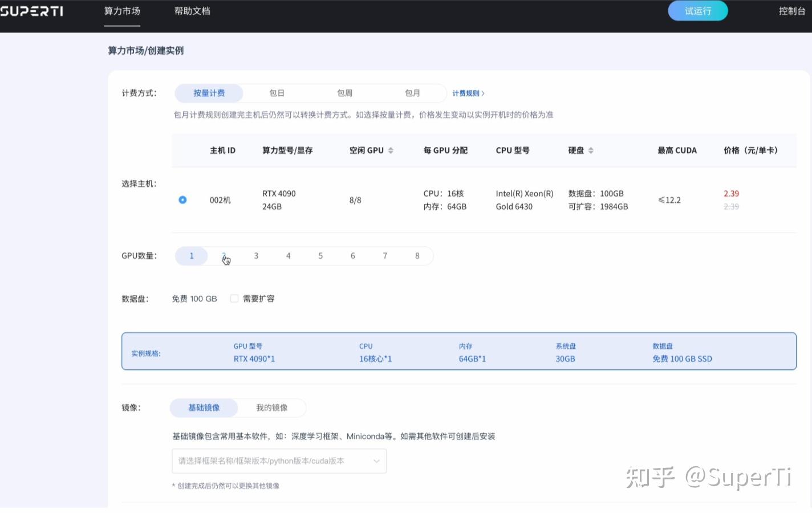This screenshot has height=513, width=812.
Task: Open the framework image selection dropdown
Action: [279, 461]
